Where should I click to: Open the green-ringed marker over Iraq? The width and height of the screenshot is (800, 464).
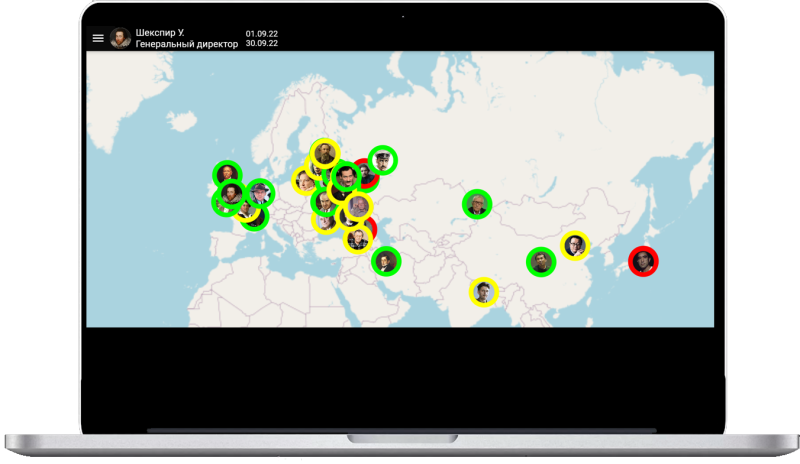coord(386,261)
